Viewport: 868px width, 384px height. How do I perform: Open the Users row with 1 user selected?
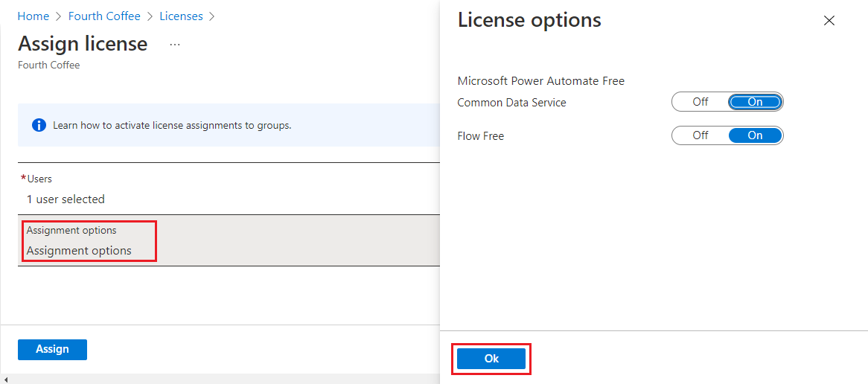coord(66,199)
